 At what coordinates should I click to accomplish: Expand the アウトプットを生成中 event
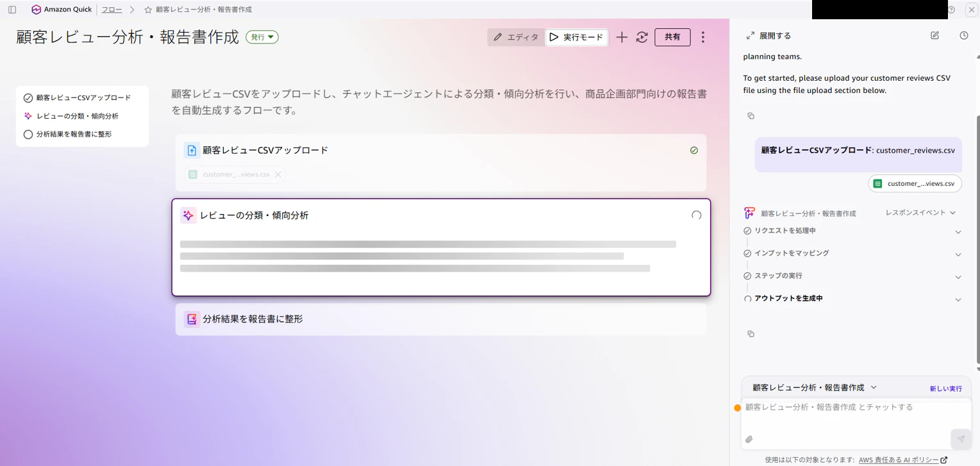pyautogui.click(x=958, y=299)
